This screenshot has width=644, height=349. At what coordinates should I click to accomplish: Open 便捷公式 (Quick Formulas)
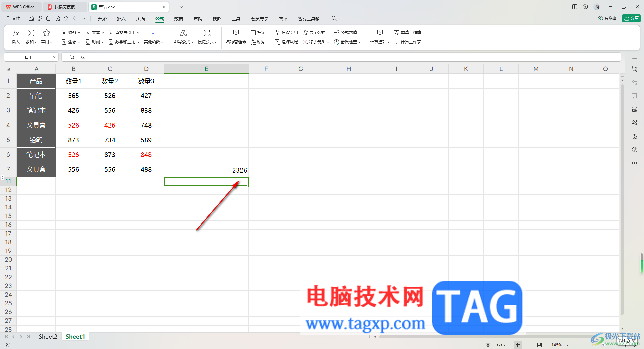coord(207,37)
